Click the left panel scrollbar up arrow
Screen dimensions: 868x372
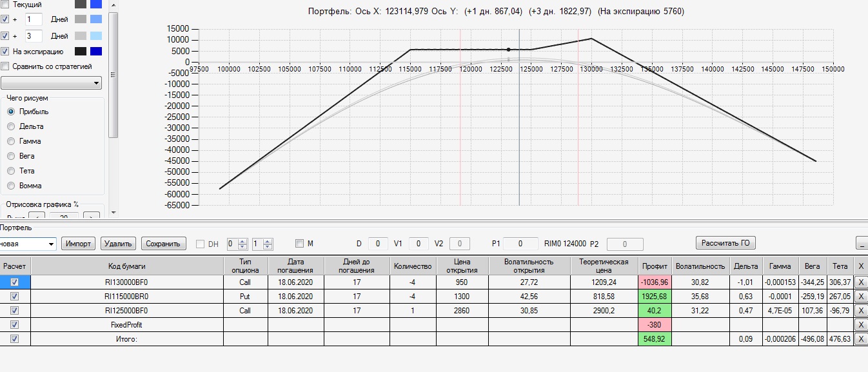pyautogui.click(x=113, y=5)
